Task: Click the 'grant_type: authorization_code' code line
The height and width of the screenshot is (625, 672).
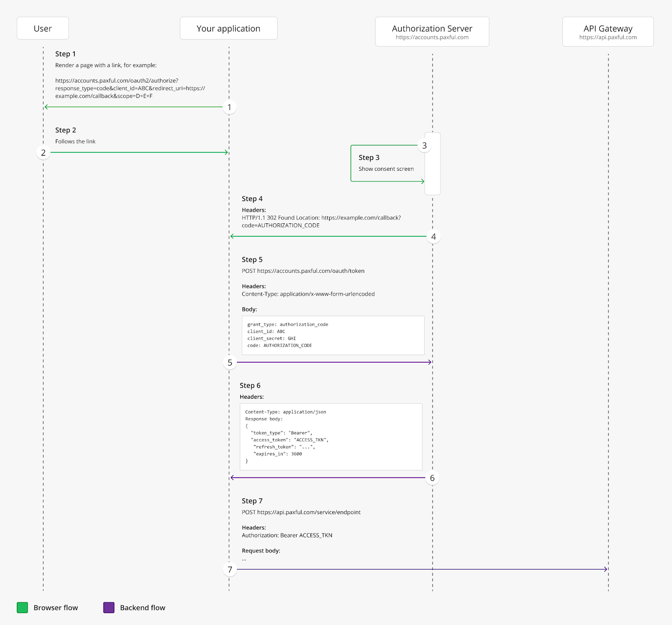Action: [x=288, y=324]
